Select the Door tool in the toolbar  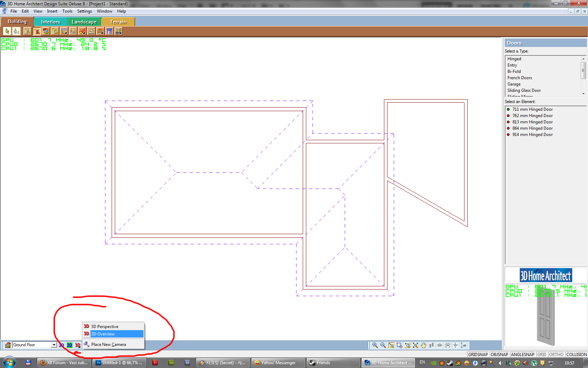coord(37,31)
